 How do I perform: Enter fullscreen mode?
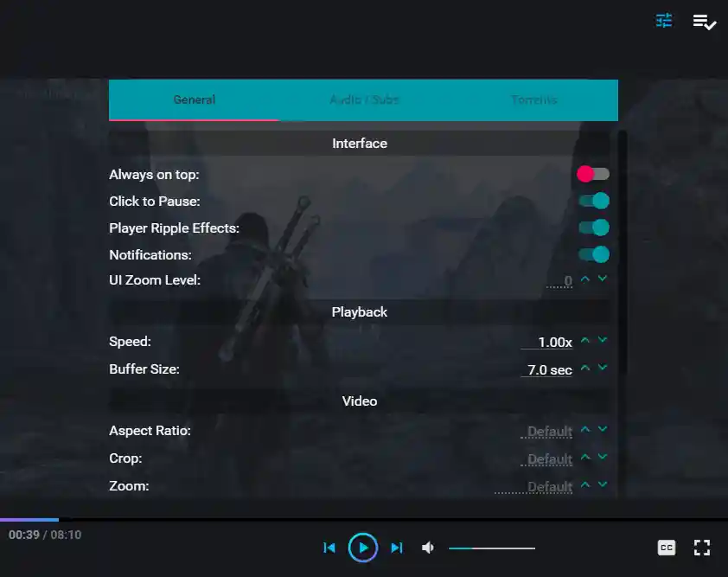pyautogui.click(x=701, y=548)
